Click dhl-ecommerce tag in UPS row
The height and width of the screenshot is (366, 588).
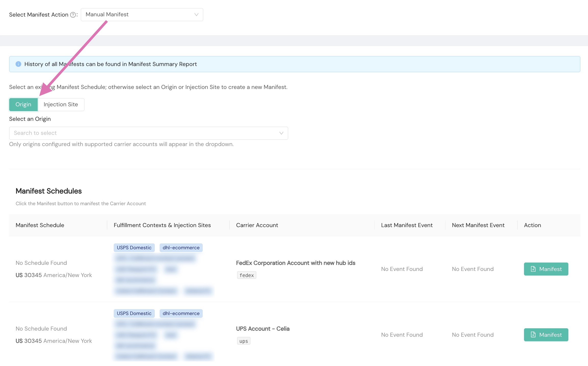coord(181,313)
